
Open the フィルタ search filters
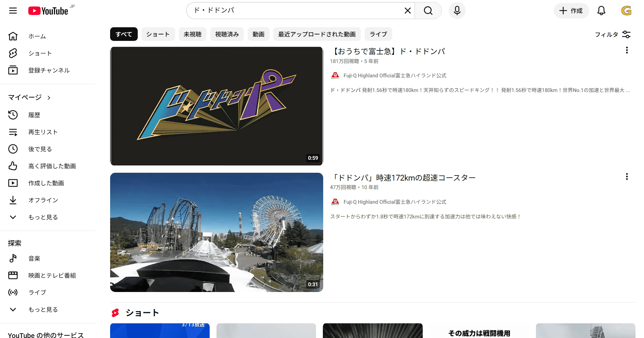(613, 34)
